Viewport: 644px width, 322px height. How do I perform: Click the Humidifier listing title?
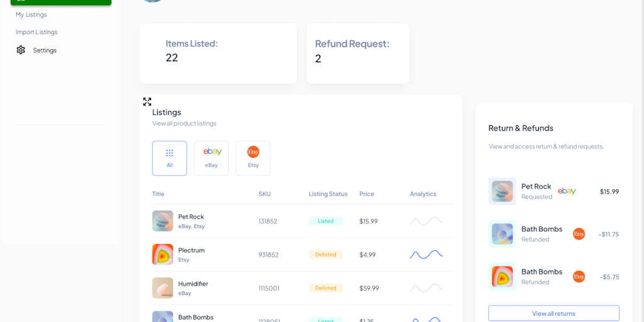coord(193,284)
